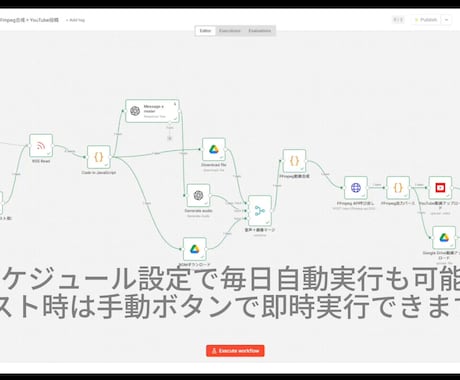Open the OpenAI Message a model node
Image resolution: width=460 pixels, height=380 pixels.
tap(152, 111)
